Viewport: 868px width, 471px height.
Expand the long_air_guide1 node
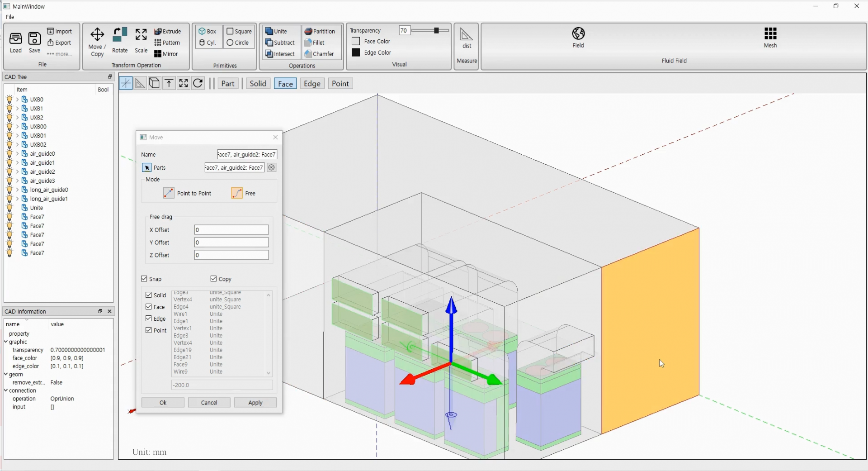pyautogui.click(x=17, y=199)
